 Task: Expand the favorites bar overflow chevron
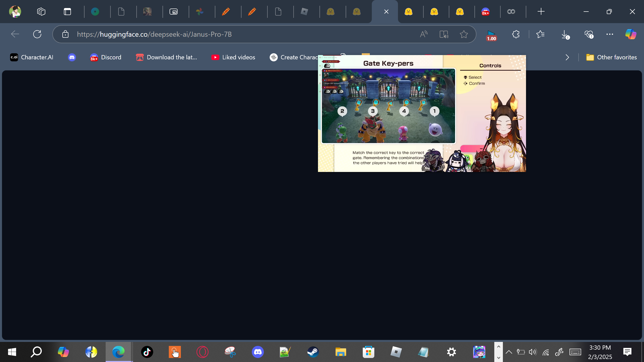tap(567, 57)
